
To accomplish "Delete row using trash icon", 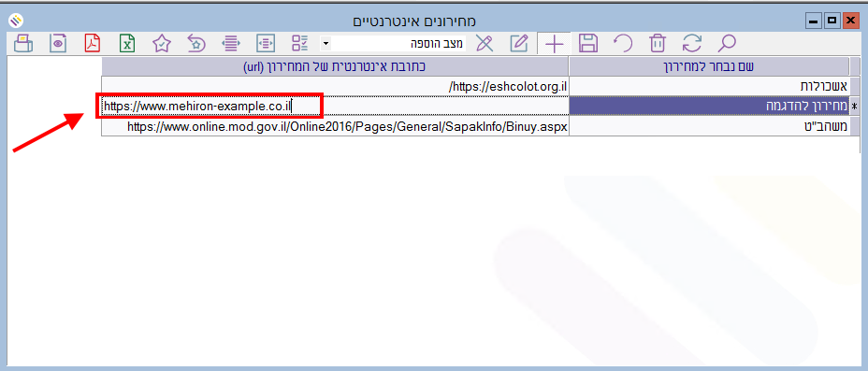I will (658, 43).
